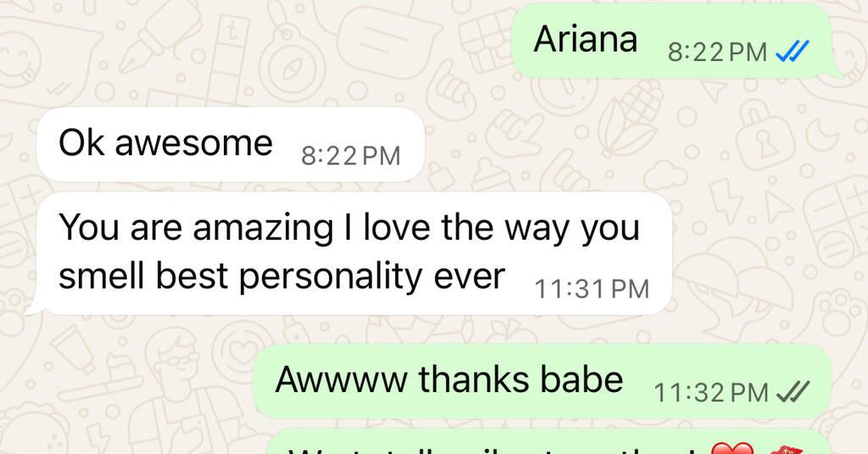Viewport: 868px width, 454px height.
Task: Click the 8:22 PM timestamp beside "Ok awesome"
Action: 350,156
